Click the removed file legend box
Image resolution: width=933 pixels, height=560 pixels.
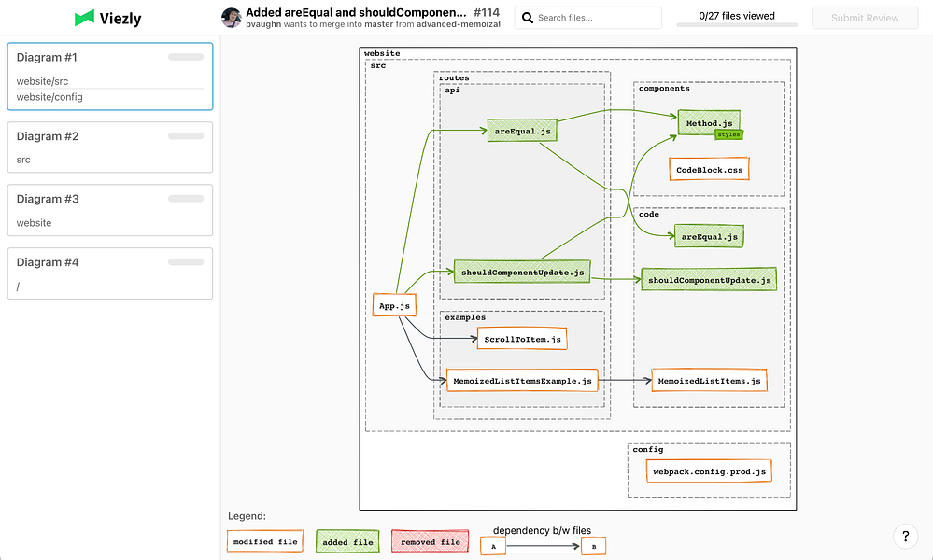point(431,541)
